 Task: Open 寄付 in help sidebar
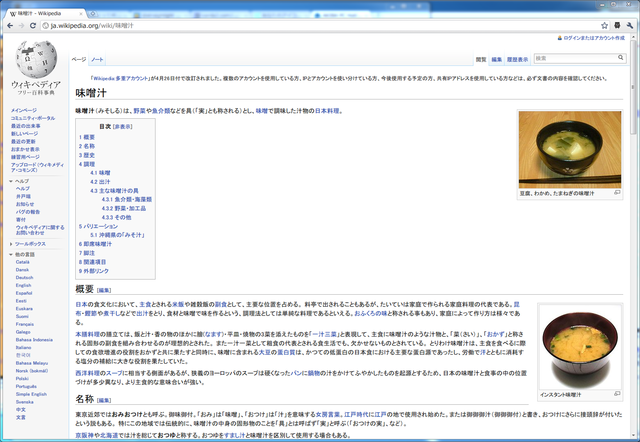(20, 220)
